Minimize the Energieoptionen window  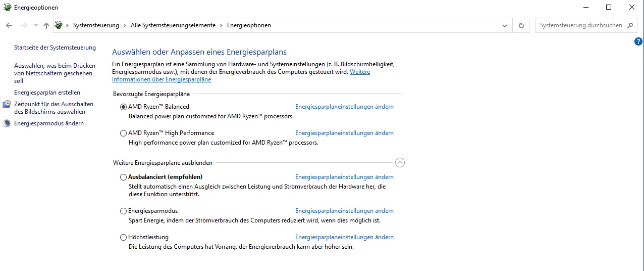point(586,7)
